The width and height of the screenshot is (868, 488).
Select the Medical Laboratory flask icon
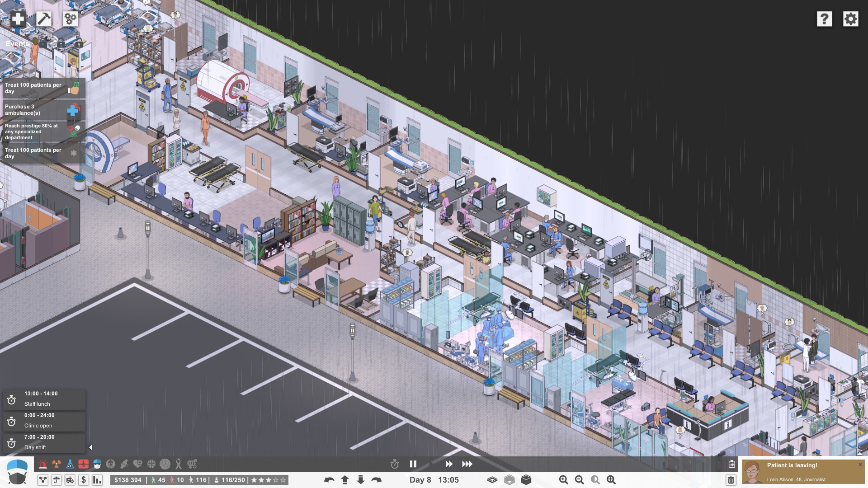point(70,464)
